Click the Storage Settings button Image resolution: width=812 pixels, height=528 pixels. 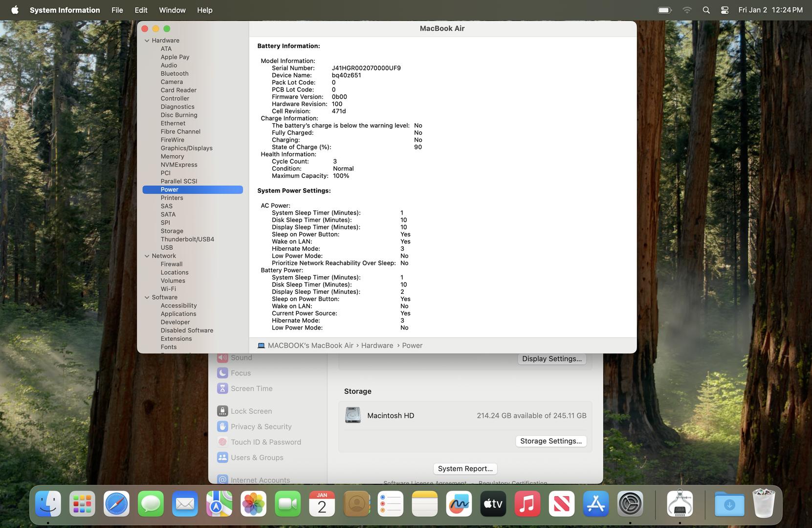[550, 441]
